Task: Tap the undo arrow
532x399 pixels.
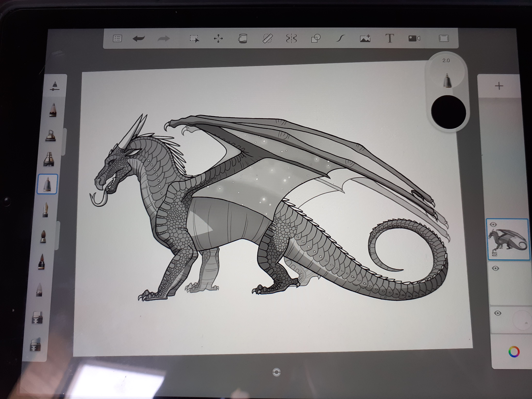Action: pyautogui.click(x=139, y=39)
